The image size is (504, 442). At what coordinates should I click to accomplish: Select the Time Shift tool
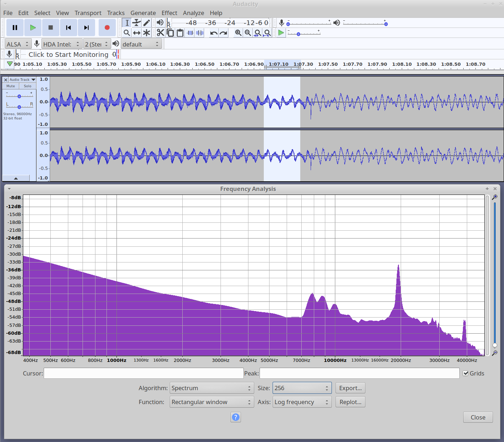click(x=137, y=33)
